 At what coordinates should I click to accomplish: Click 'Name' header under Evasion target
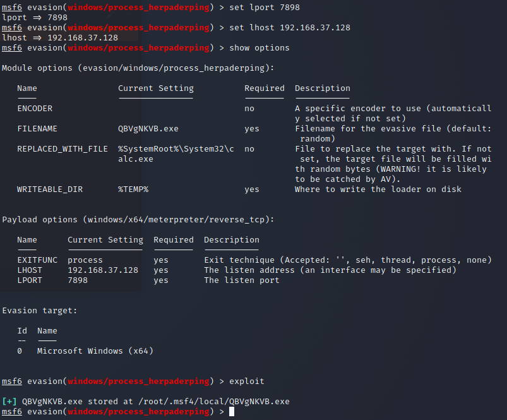(47, 331)
